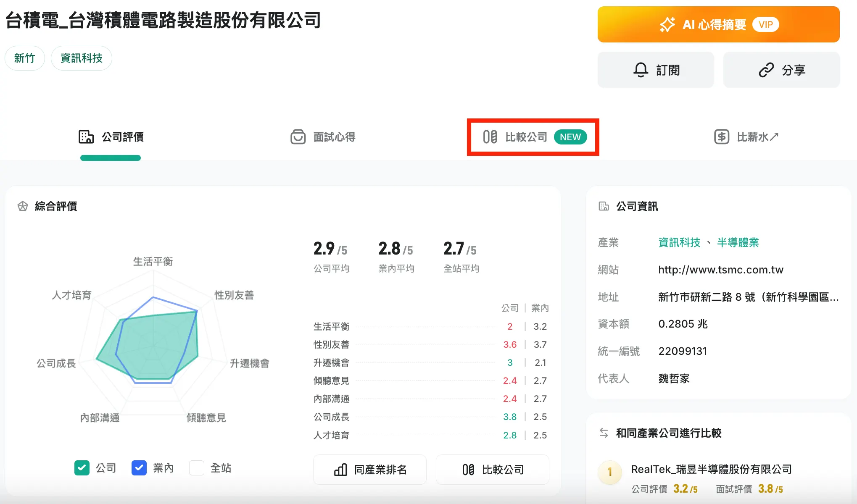Screen dimensions: 857x504
Task: Click the swap arrows icon beside 和同產業公司進行比較
Action: click(x=604, y=433)
